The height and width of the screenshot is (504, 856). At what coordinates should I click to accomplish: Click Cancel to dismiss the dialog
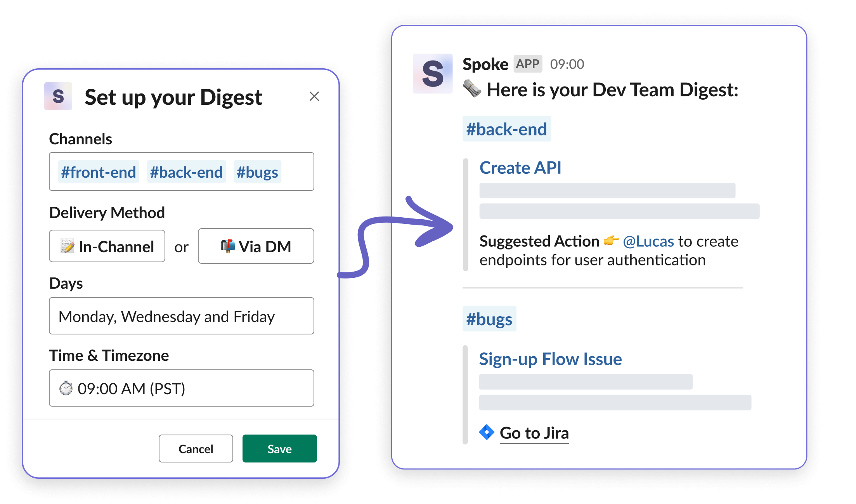click(x=196, y=448)
